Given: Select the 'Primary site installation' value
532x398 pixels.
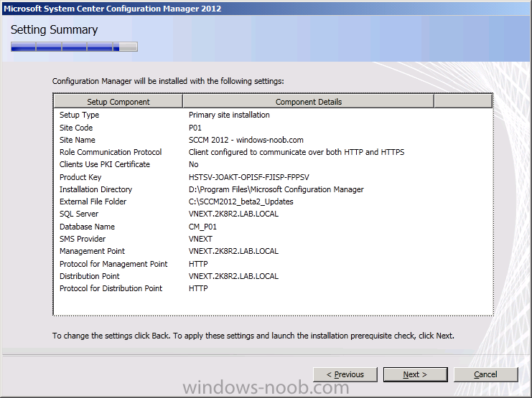Looking at the screenshot, I should click(229, 115).
